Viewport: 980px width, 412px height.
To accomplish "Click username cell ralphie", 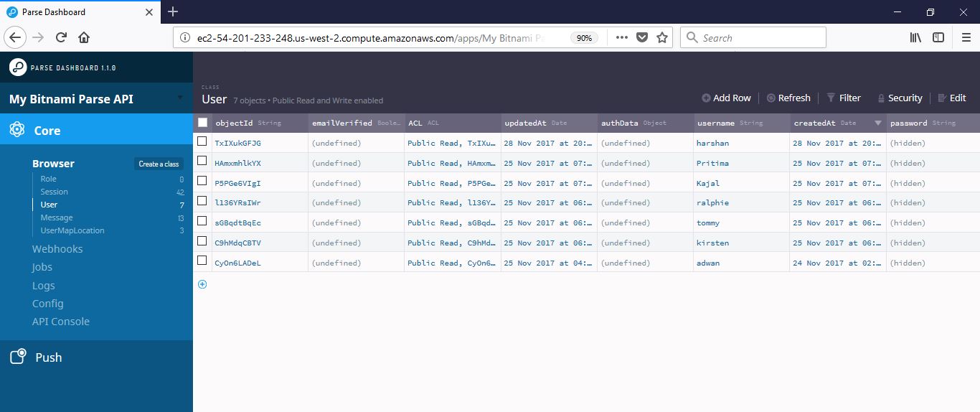I will pyautogui.click(x=742, y=202).
